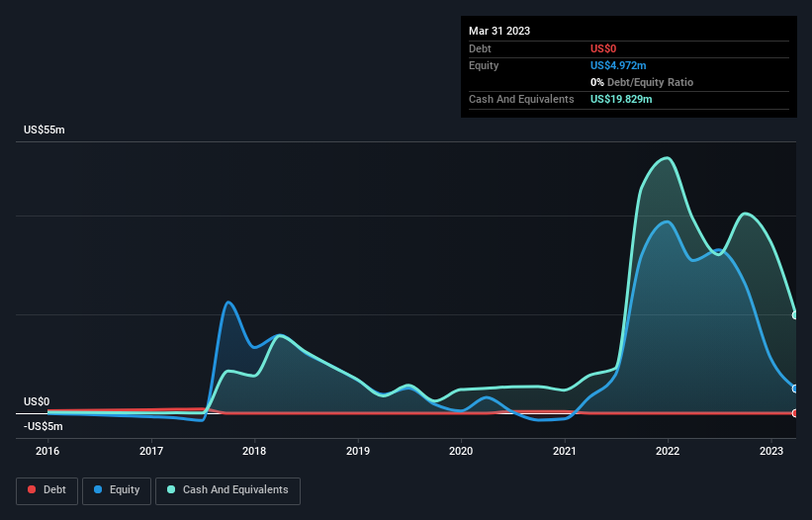Screen dimensions: 812x520
Task: Click the 2017 x-axis label
Action: click(x=151, y=451)
